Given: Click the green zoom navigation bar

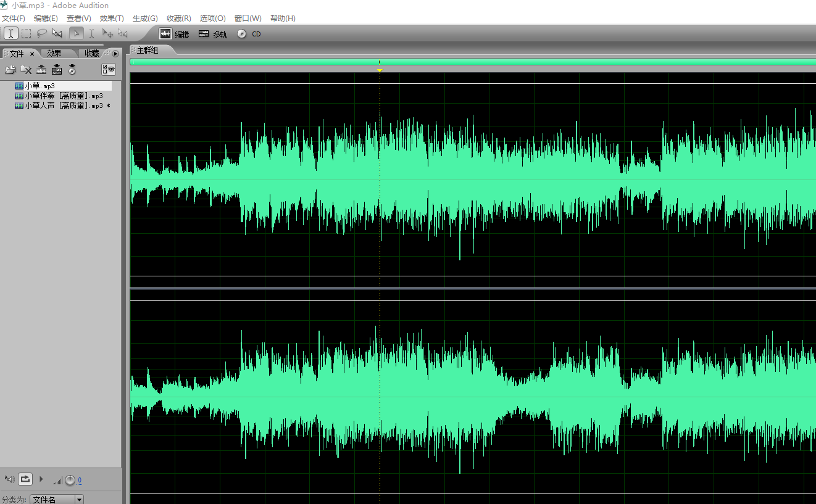Looking at the screenshot, I should pos(473,62).
